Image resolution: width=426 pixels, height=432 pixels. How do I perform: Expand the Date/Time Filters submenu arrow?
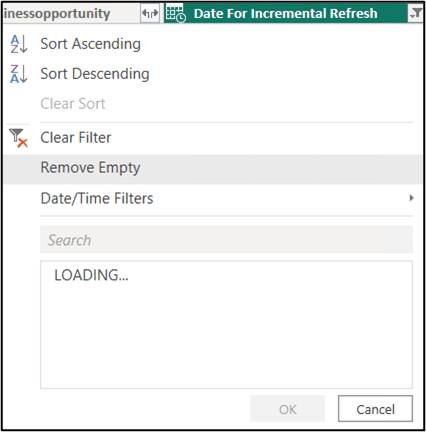tap(411, 198)
